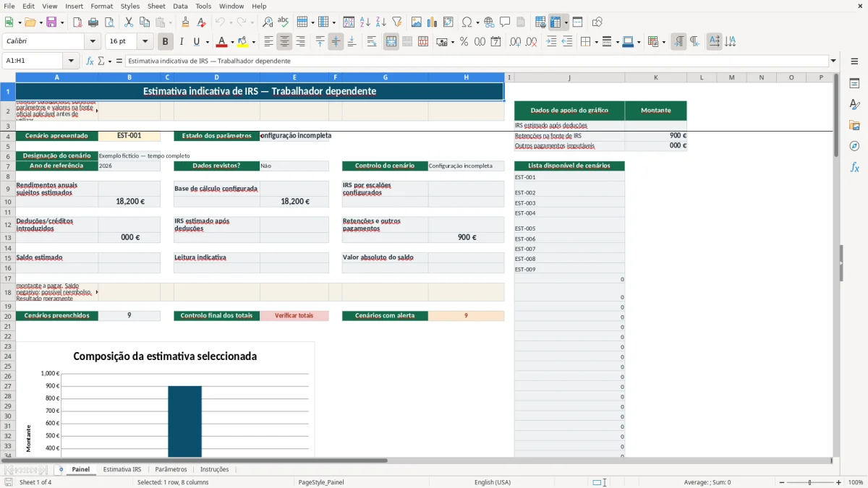Toggle Bold formatting

tap(166, 42)
